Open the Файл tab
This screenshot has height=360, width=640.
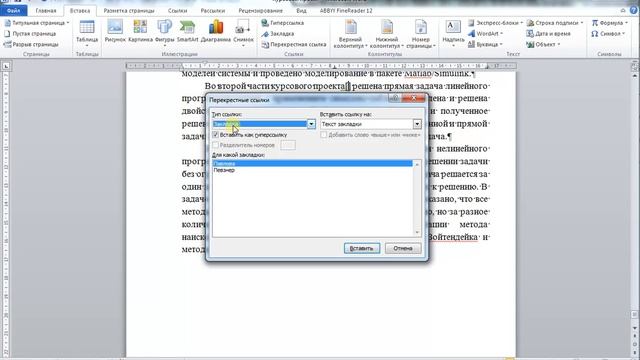click(13, 11)
